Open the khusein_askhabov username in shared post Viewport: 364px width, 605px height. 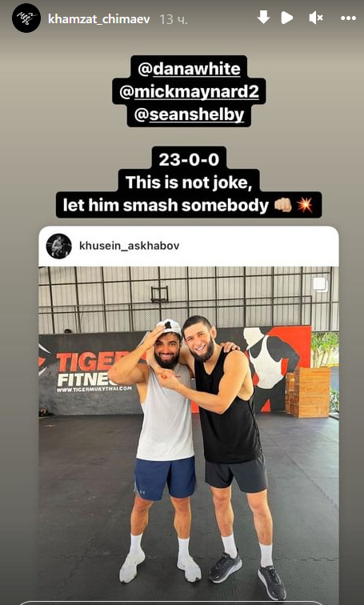(x=129, y=246)
